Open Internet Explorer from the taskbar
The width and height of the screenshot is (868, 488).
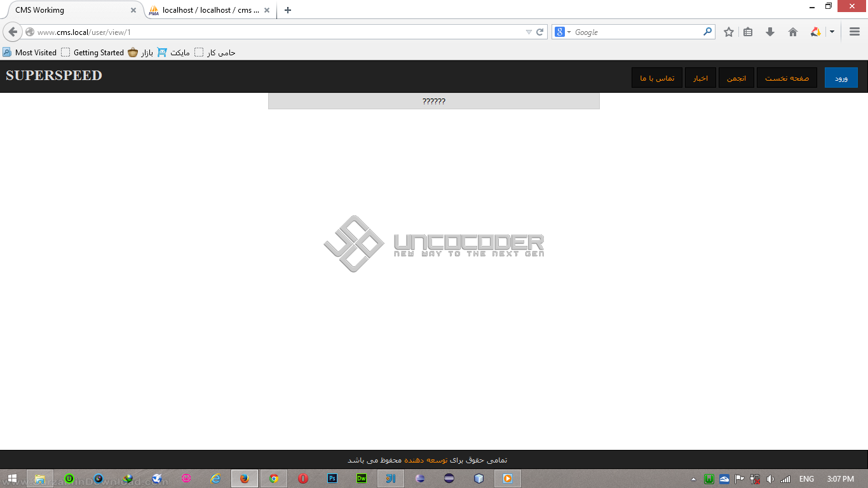tap(215, 478)
